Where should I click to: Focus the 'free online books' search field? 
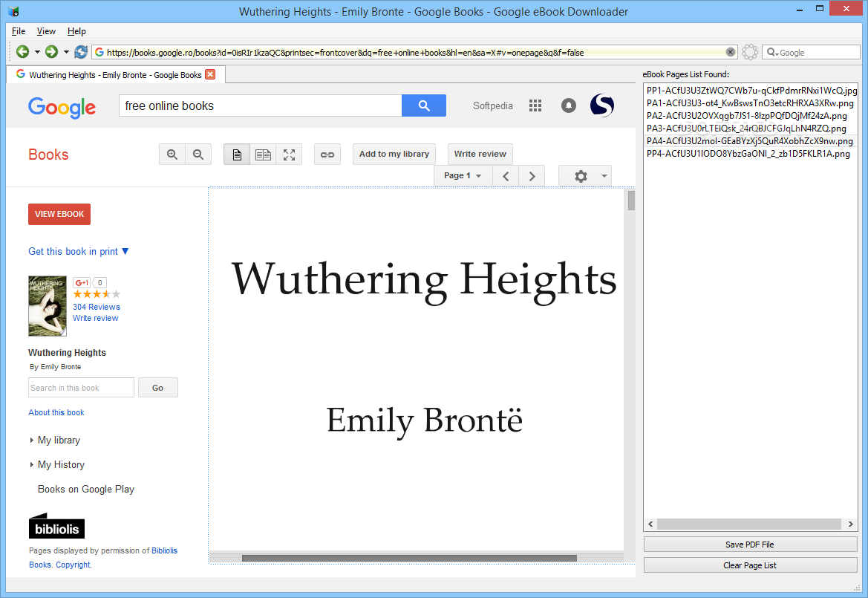[260, 105]
